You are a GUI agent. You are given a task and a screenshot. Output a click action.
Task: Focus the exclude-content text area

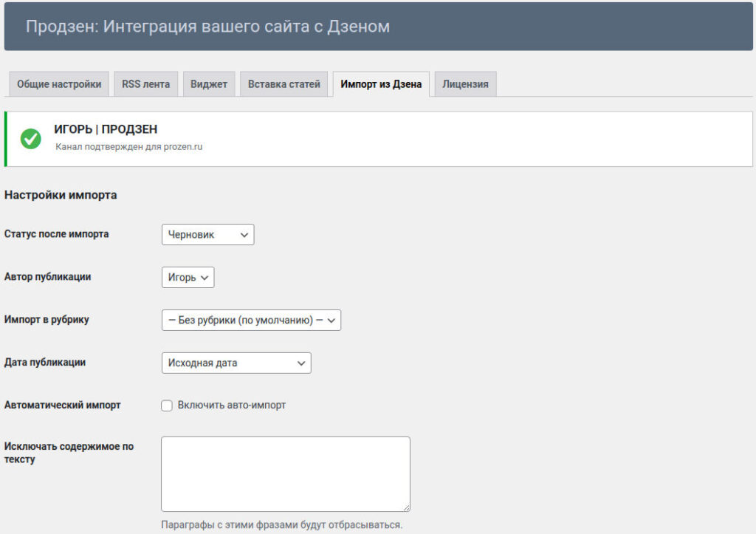pos(285,473)
